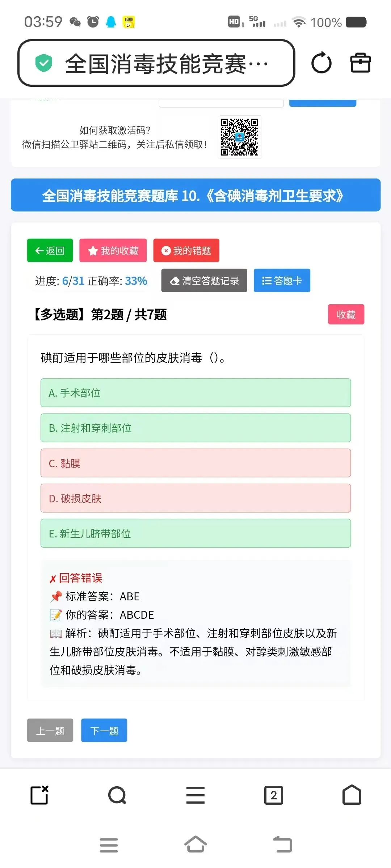This screenshot has height=868, width=391.
Task: Open the 答题卡 answer sheet list
Action: tap(282, 280)
